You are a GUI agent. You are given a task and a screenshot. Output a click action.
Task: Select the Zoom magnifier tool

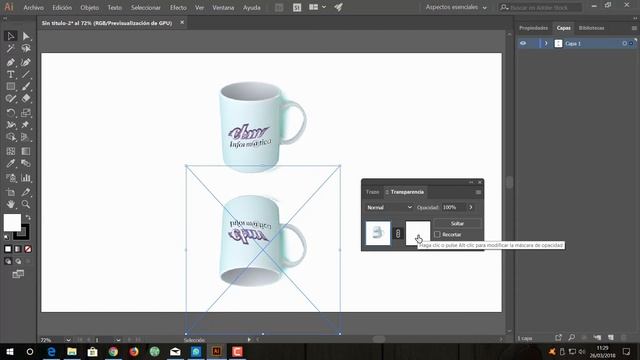click(26, 204)
